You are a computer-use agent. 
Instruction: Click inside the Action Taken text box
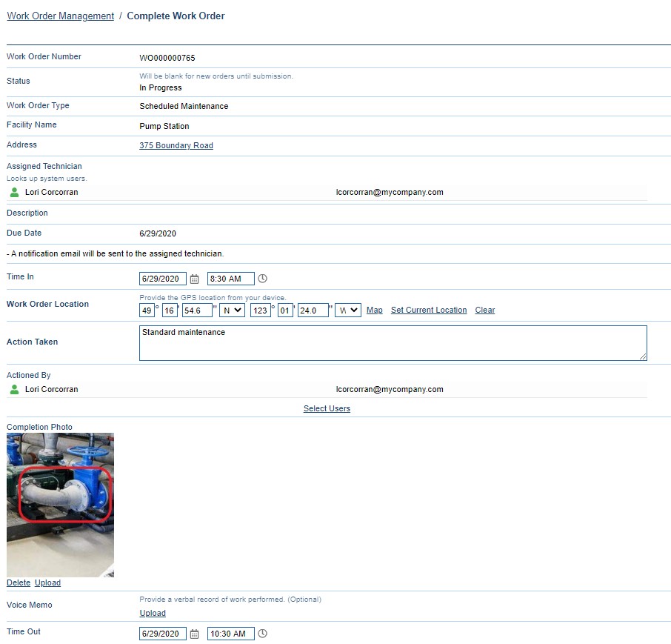click(x=393, y=342)
